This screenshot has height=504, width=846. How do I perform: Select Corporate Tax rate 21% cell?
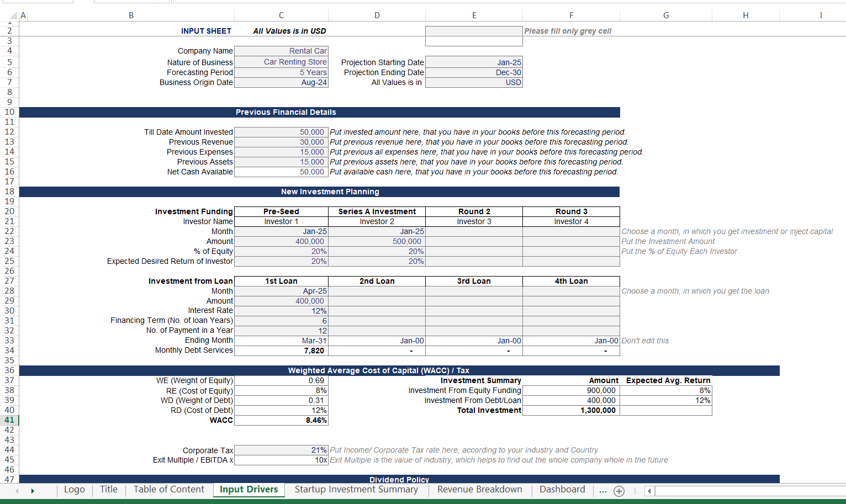pos(281,450)
